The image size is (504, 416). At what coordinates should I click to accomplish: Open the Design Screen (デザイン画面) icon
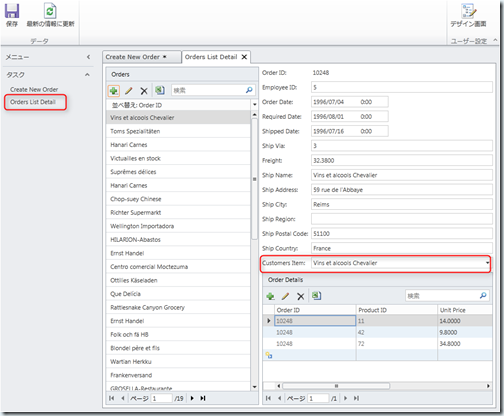468,11
